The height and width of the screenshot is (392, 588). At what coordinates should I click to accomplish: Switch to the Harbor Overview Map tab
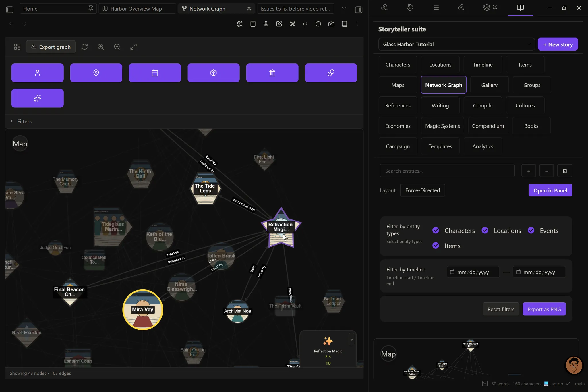point(137,9)
